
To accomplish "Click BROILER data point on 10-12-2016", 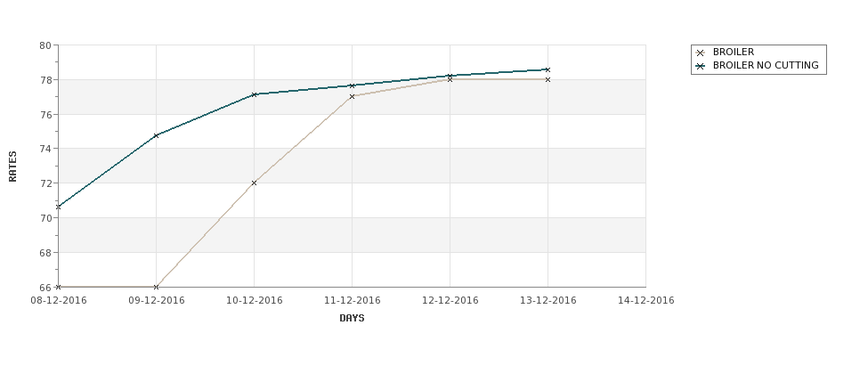I will (254, 183).
